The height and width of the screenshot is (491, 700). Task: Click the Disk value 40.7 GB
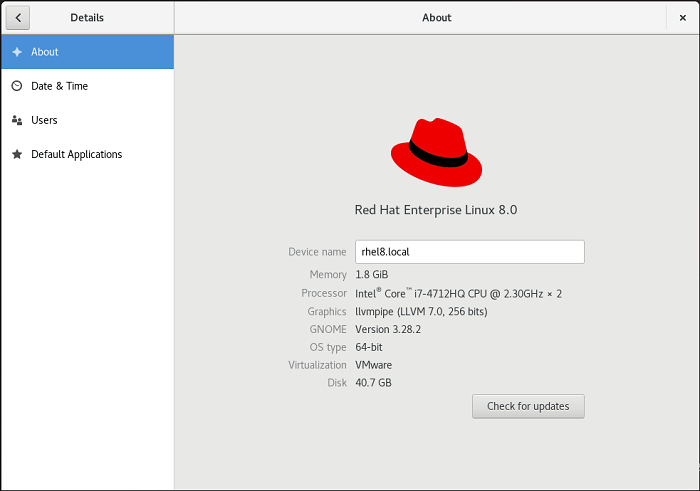click(374, 383)
